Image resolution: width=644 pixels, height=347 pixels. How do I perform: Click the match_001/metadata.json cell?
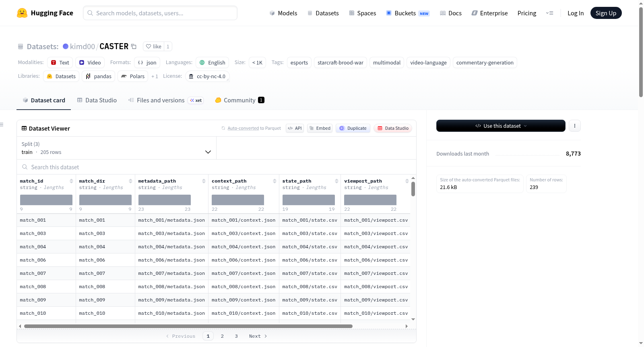click(x=171, y=220)
